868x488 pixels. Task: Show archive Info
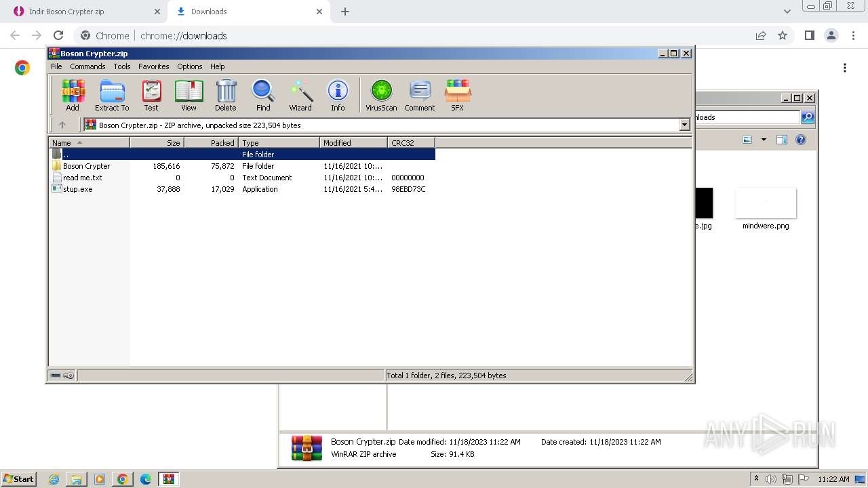[338, 95]
